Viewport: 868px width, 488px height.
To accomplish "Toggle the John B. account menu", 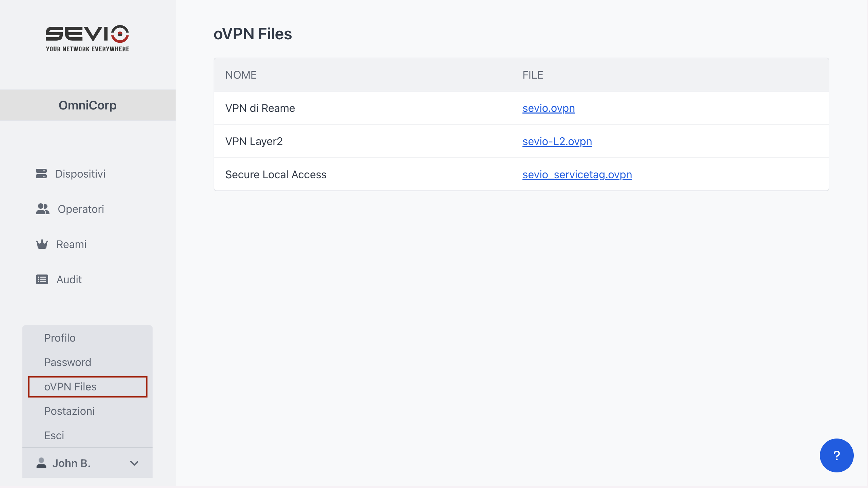I will (71, 463).
